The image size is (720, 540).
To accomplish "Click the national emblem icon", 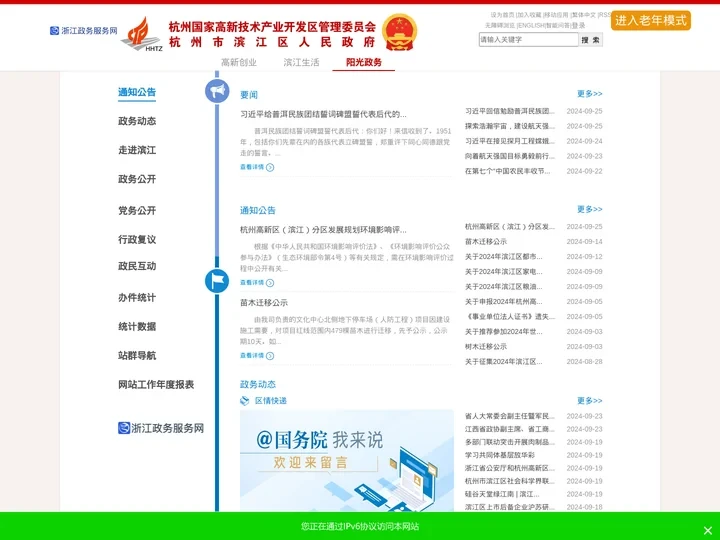I will (x=399, y=32).
